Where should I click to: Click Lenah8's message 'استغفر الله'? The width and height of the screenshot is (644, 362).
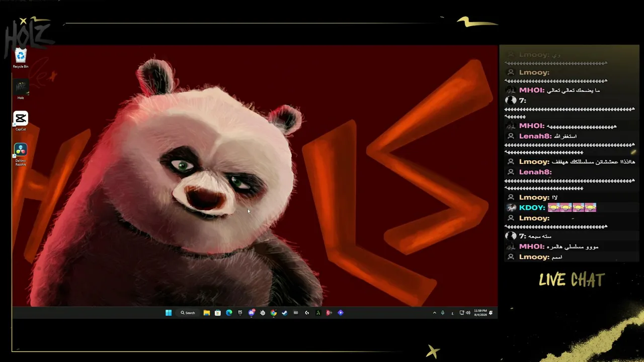point(565,136)
